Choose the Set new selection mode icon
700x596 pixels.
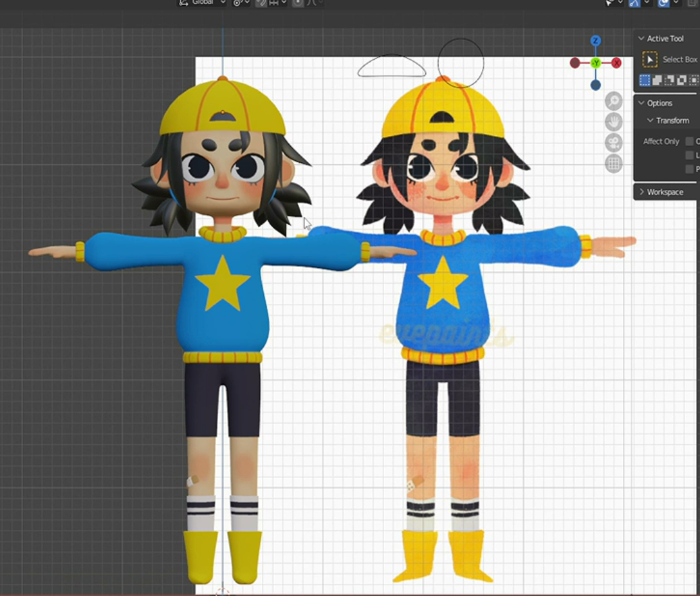(x=645, y=80)
